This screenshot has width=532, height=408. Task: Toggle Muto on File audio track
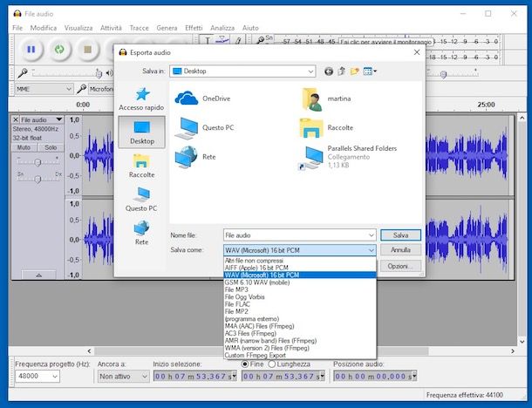click(x=24, y=147)
